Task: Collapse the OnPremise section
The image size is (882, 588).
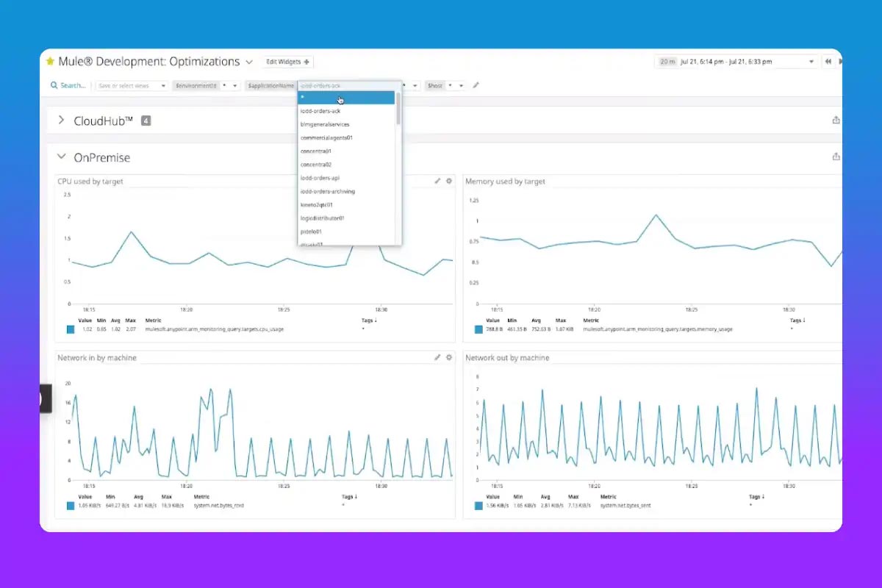Action: [61, 157]
